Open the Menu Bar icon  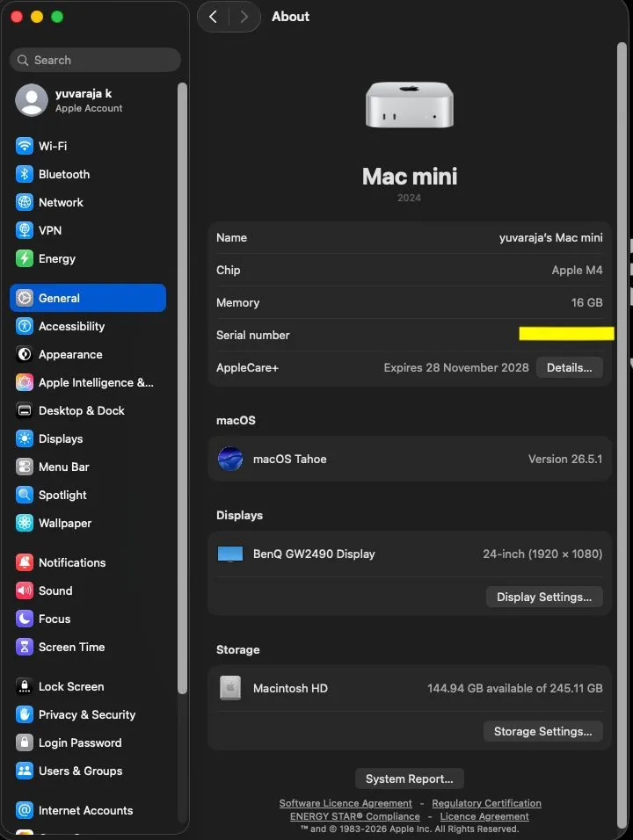(24, 467)
